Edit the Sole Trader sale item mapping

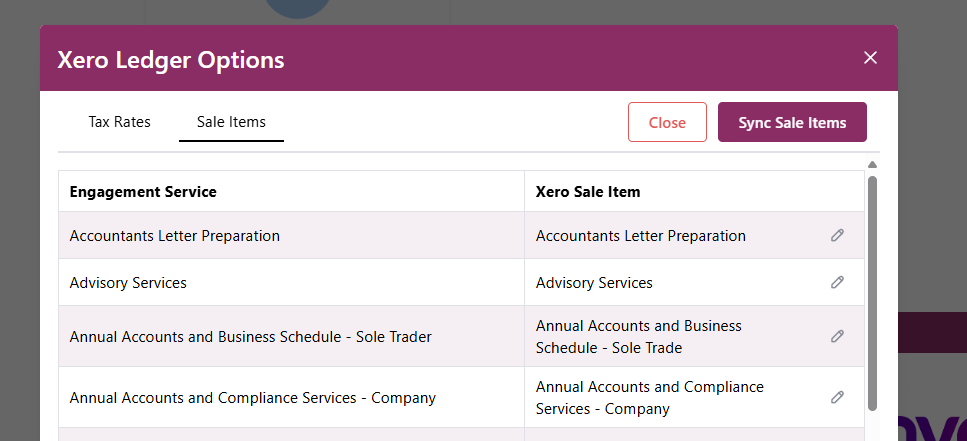[837, 337]
